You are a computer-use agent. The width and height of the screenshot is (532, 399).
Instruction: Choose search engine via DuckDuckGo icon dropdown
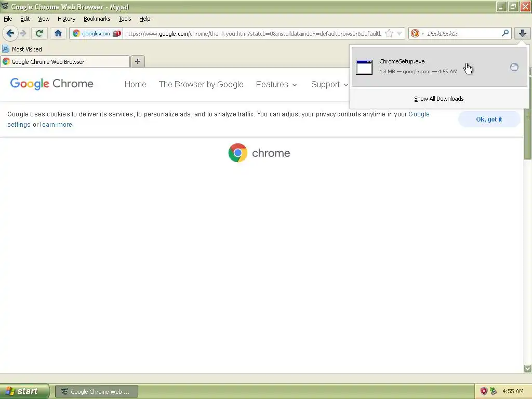(417, 34)
